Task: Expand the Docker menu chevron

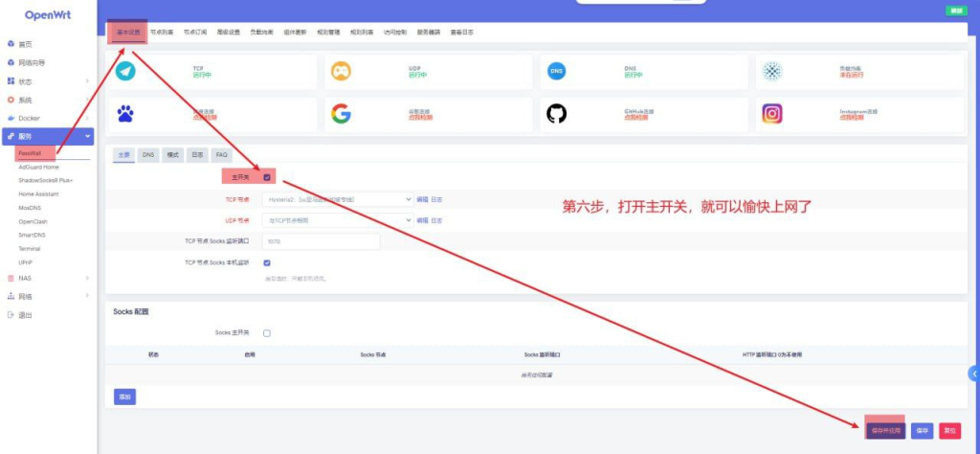Action: click(x=87, y=118)
